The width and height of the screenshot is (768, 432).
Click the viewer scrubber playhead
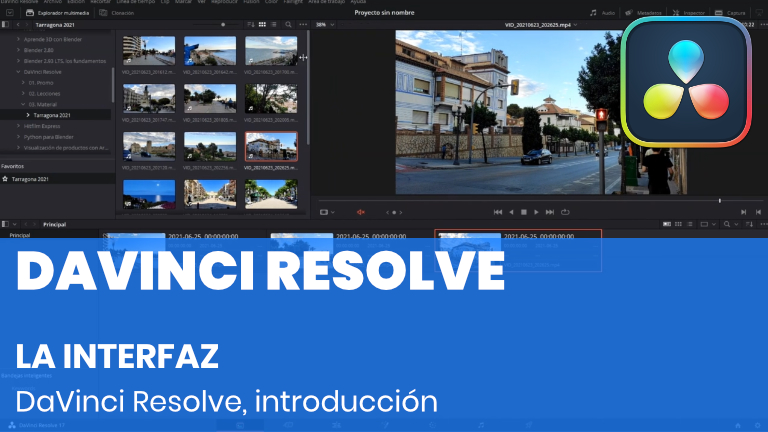click(x=720, y=201)
